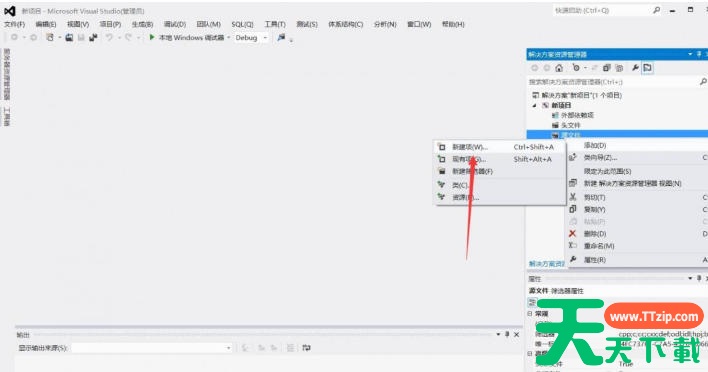708x372 pixels.
Task: Choose 资源(R)... from the submenu
Action: [x=500, y=197]
